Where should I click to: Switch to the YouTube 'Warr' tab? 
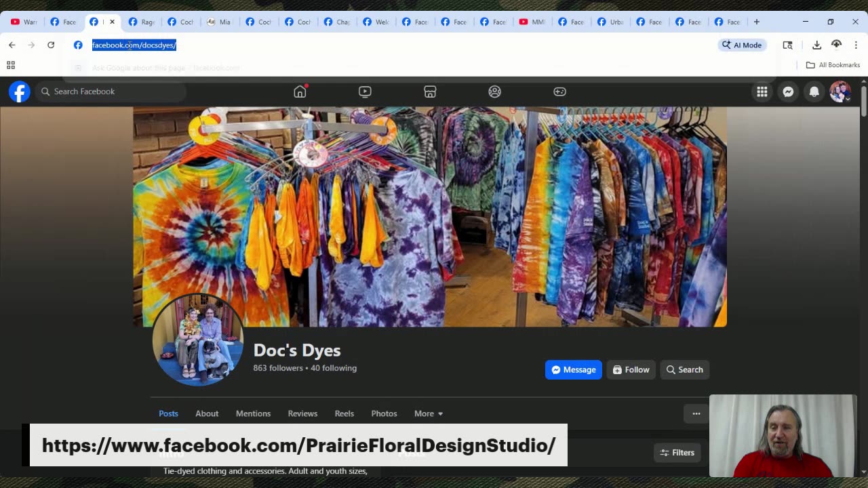[24, 22]
